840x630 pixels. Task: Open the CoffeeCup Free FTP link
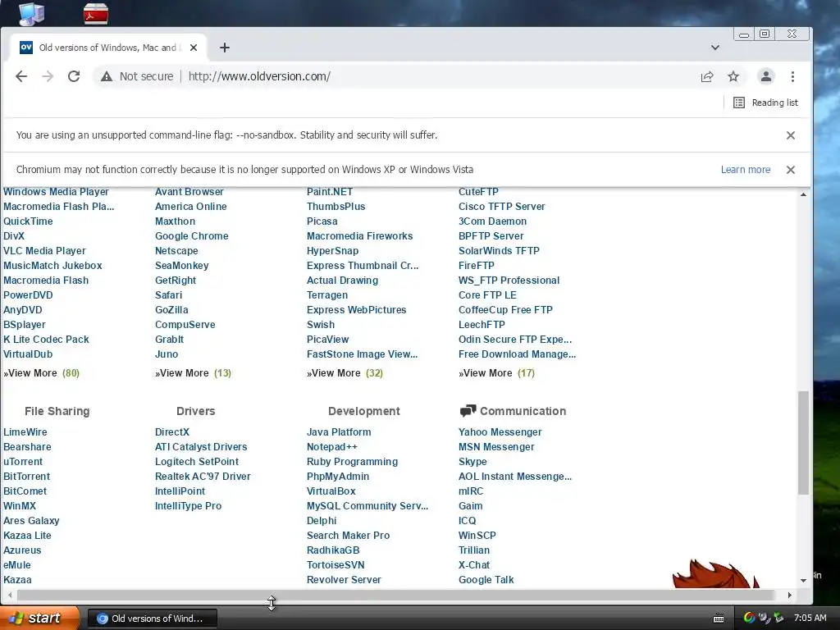click(505, 309)
